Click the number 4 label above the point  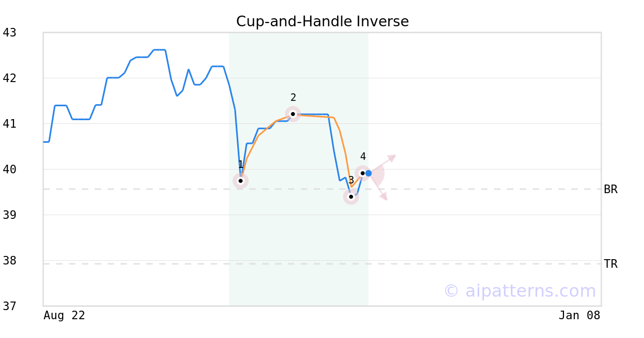click(x=363, y=157)
